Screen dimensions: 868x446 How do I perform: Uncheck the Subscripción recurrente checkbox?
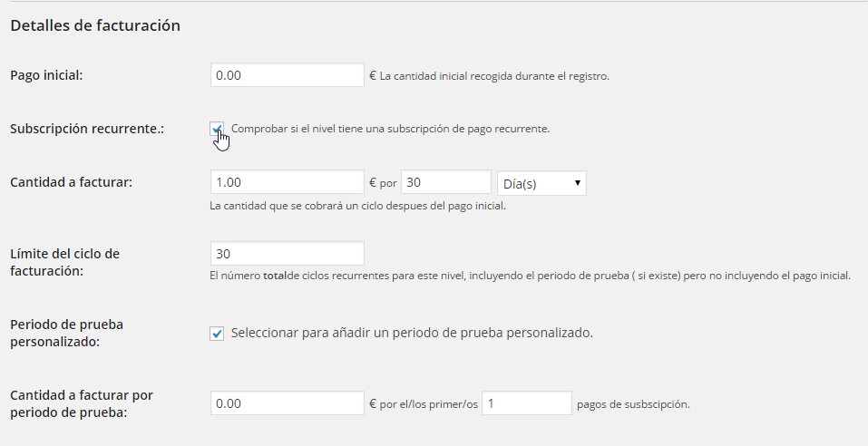pyautogui.click(x=217, y=129)
